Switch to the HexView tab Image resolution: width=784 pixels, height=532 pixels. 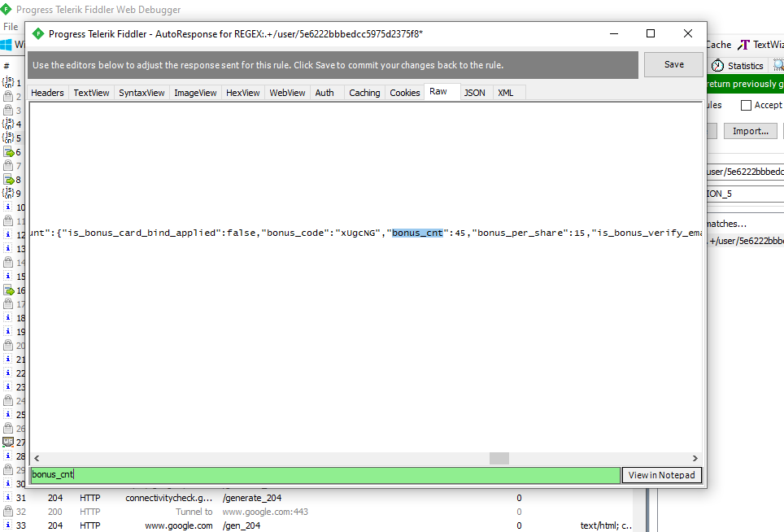coord(242,93)
